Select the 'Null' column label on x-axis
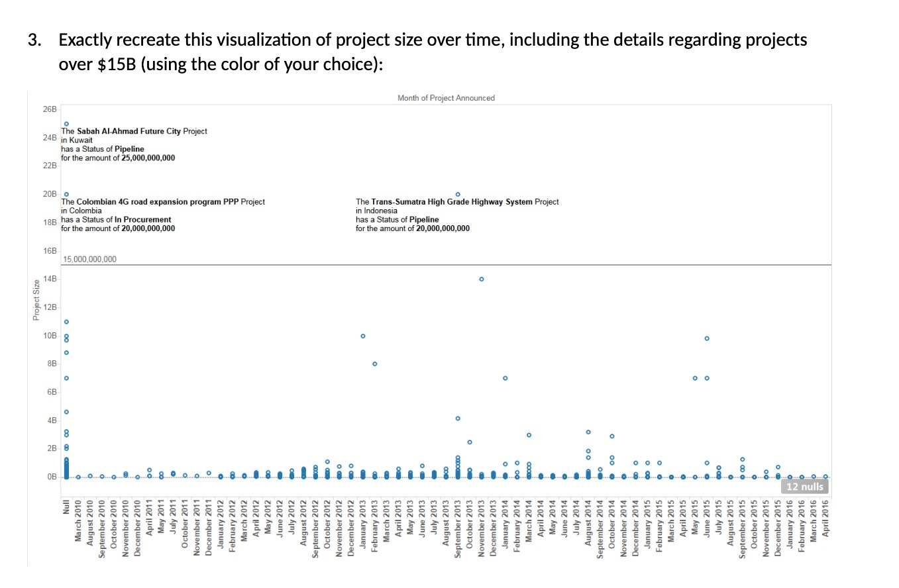The width and height of the screenshot is (899, 588). click(x=66, y=507)
